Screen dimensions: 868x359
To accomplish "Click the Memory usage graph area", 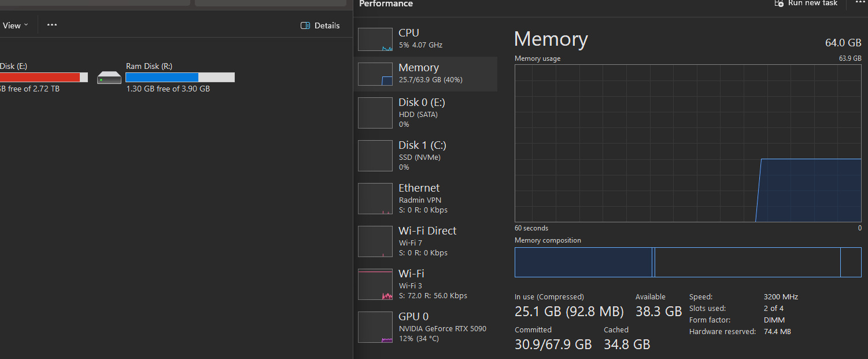I will pos(688,143).
